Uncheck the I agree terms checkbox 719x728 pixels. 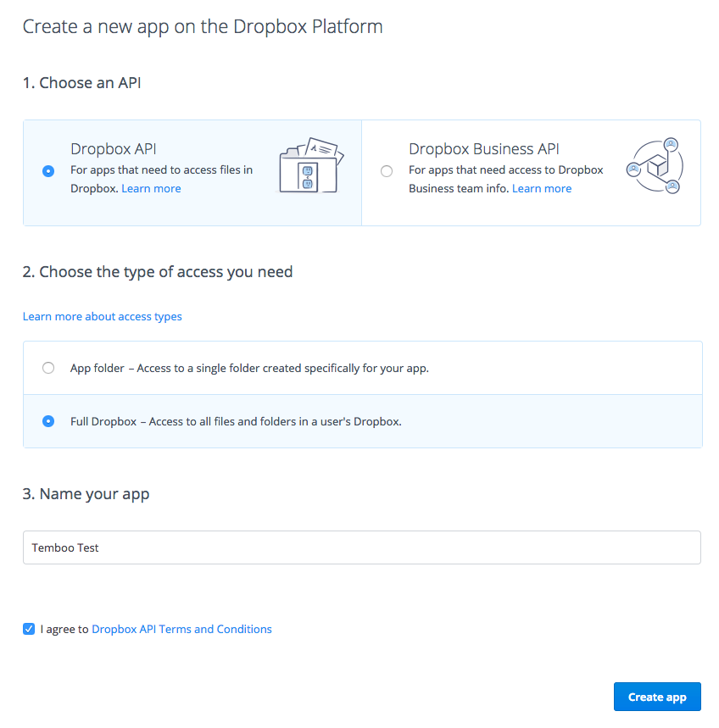29,629
